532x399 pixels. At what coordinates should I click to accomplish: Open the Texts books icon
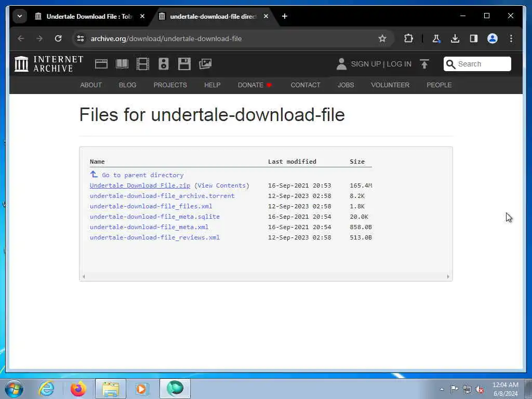(122, 64)
